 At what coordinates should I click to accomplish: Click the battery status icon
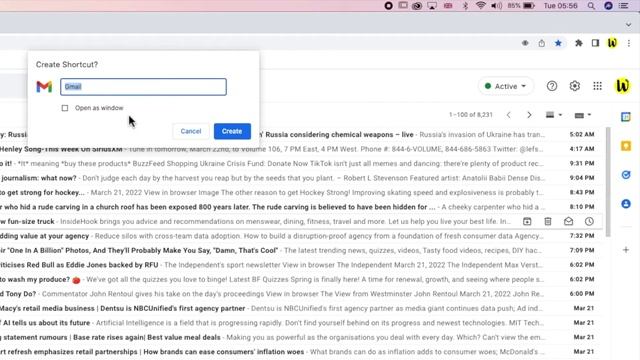pos(529,6)
